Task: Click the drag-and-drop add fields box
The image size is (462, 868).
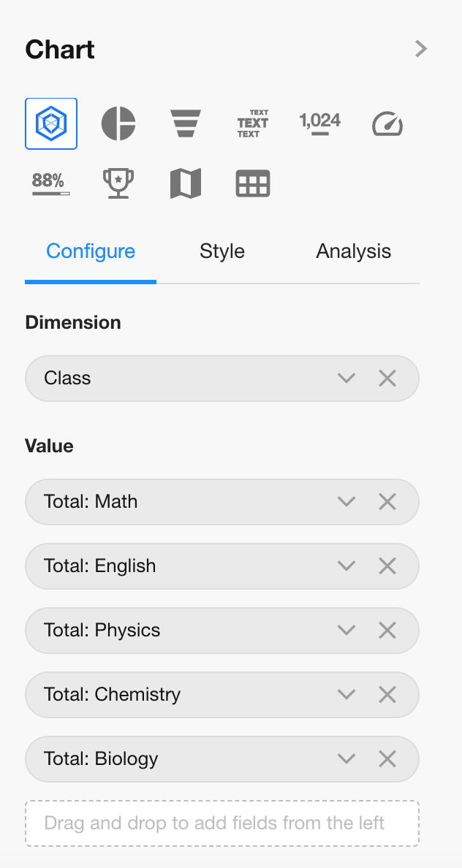Action: [x=222, y=823]
